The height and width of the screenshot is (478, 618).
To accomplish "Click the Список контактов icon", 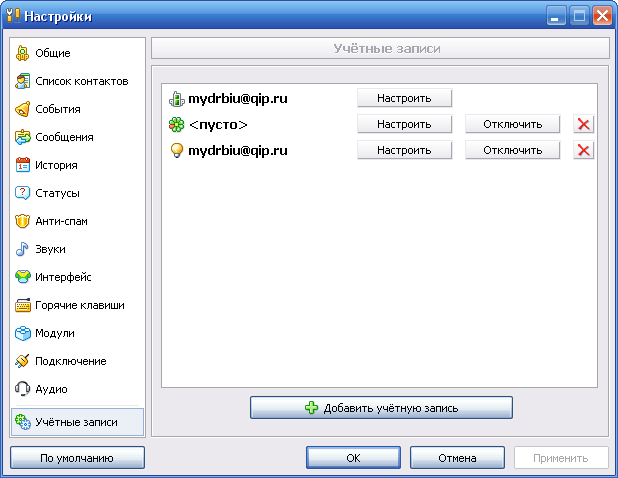I will [x=22, y=81].
